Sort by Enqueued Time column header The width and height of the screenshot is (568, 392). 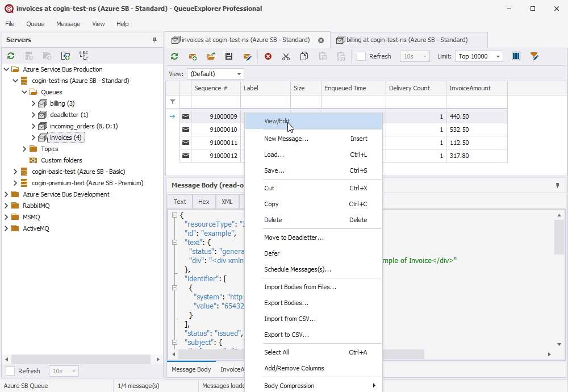click(353, 88)
